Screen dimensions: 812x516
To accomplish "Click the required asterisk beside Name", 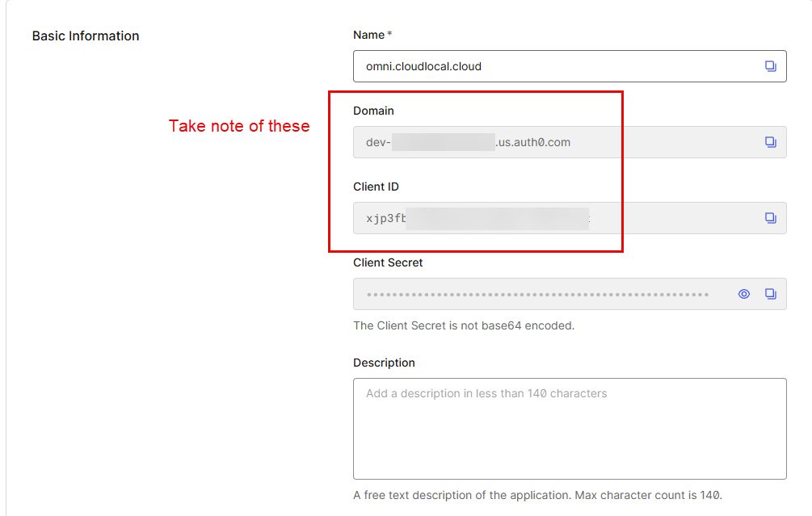I will [390, 35].
